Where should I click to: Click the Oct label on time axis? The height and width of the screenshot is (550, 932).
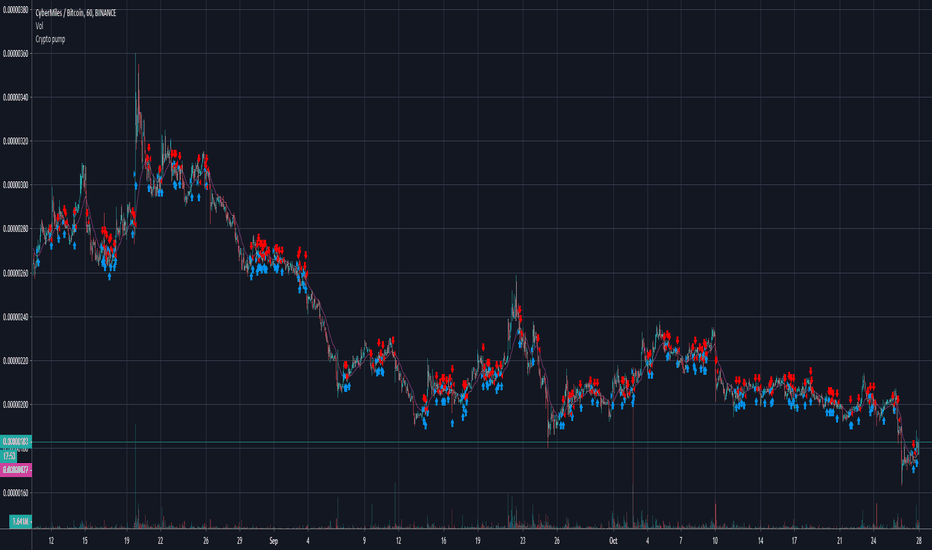point(613,541)
